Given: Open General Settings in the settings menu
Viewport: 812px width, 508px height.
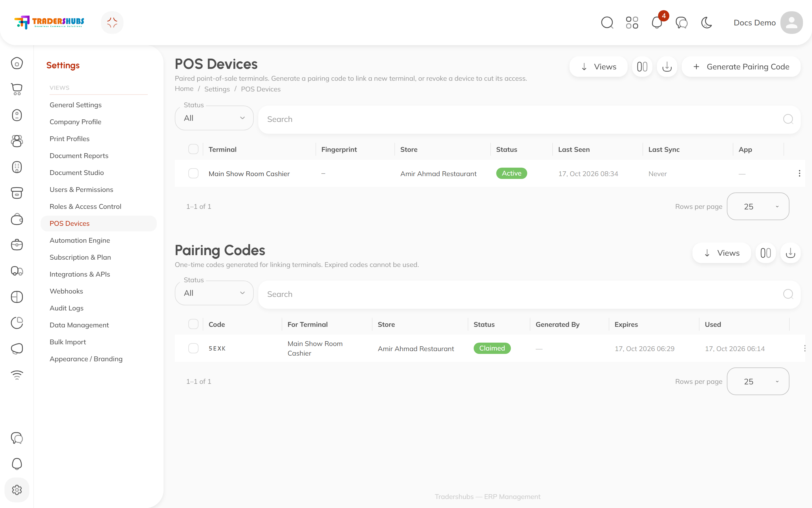Looking at the screenshot, I should click(x=76, y=105).
